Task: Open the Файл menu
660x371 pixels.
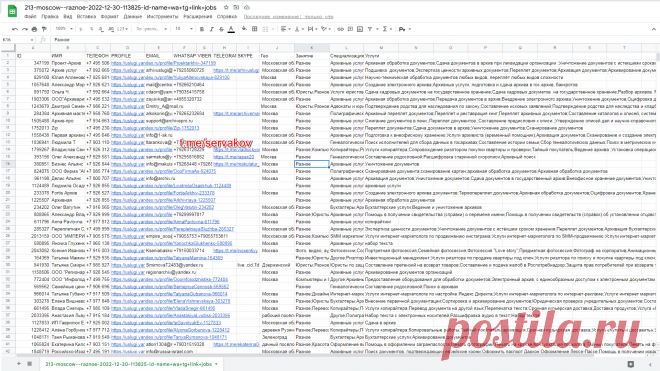Action: coord(30,17)
